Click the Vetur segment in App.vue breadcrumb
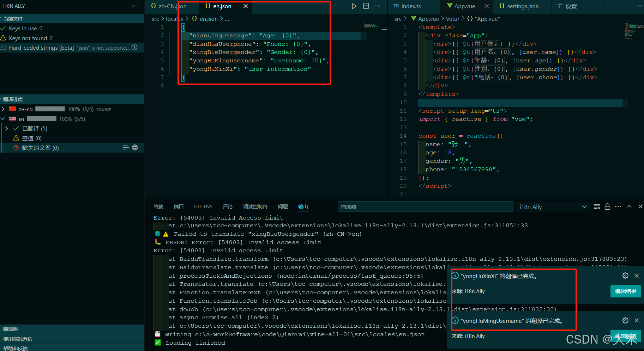 click(x=453, y=19)
